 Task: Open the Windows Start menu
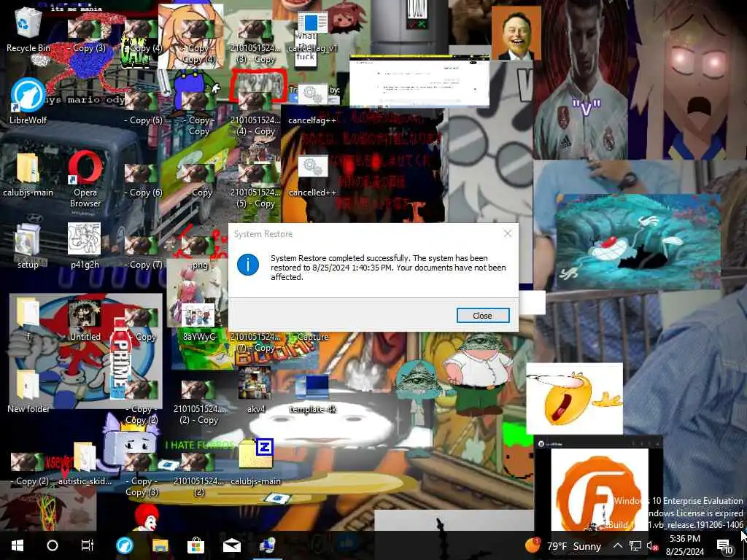click(x=18, y=545)
